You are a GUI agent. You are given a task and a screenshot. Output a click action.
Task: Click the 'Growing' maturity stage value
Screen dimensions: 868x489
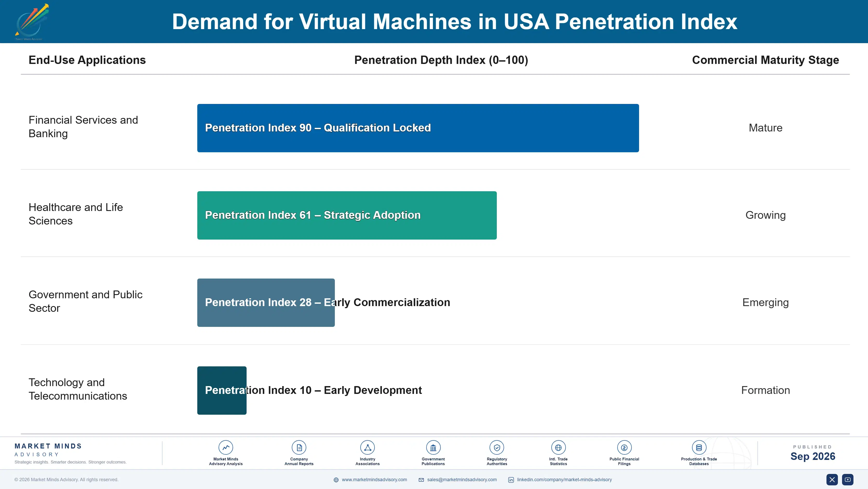[x=765, y=215]
